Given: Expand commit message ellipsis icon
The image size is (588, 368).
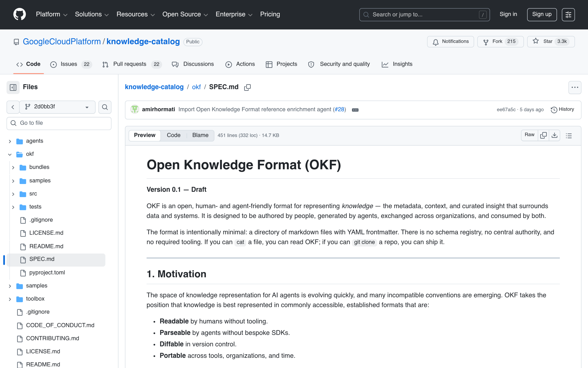Looking at the screenshot, I should [355, 110].
